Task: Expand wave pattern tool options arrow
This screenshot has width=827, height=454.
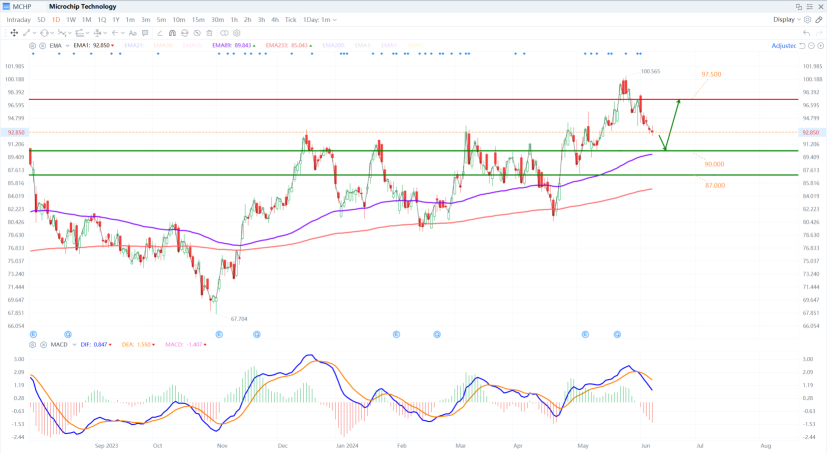Action: (x=70, y=33)
